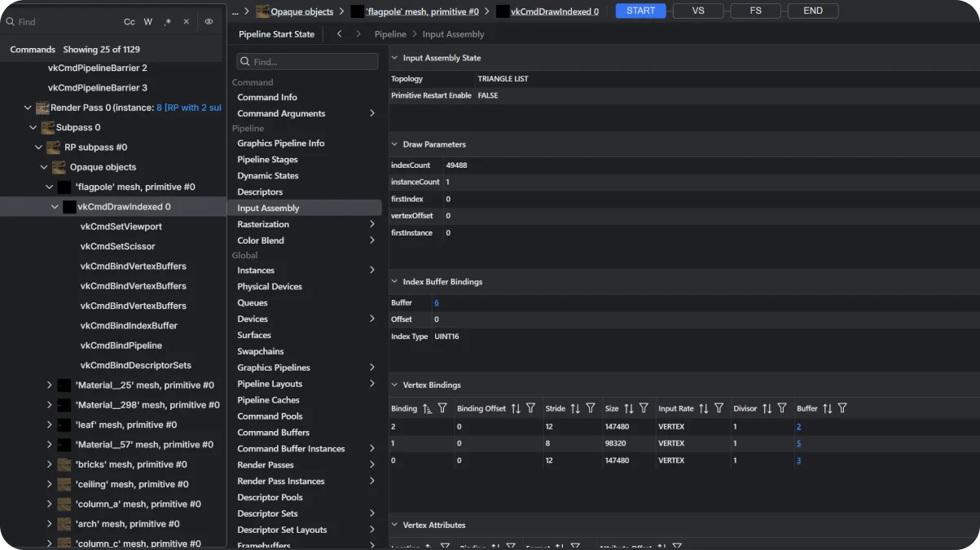Toggle regex search option in Find bar
The image size is (980, 550).
pyautogui.click(x=167, y=22)
